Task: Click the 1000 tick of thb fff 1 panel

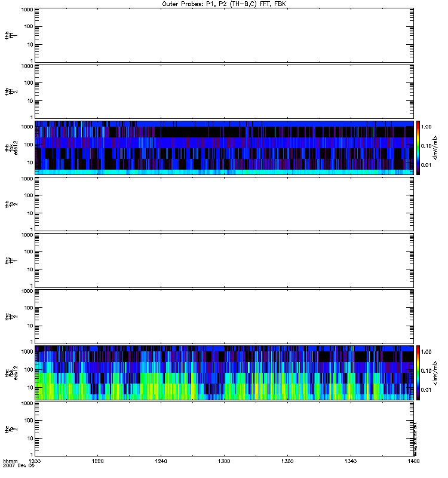Action: coord(27,10)
